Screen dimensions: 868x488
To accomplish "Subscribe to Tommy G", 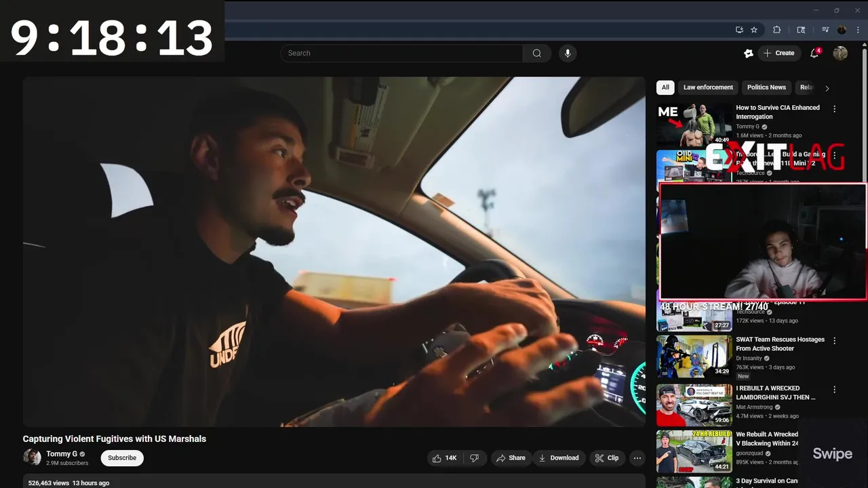I will (122, 458).
